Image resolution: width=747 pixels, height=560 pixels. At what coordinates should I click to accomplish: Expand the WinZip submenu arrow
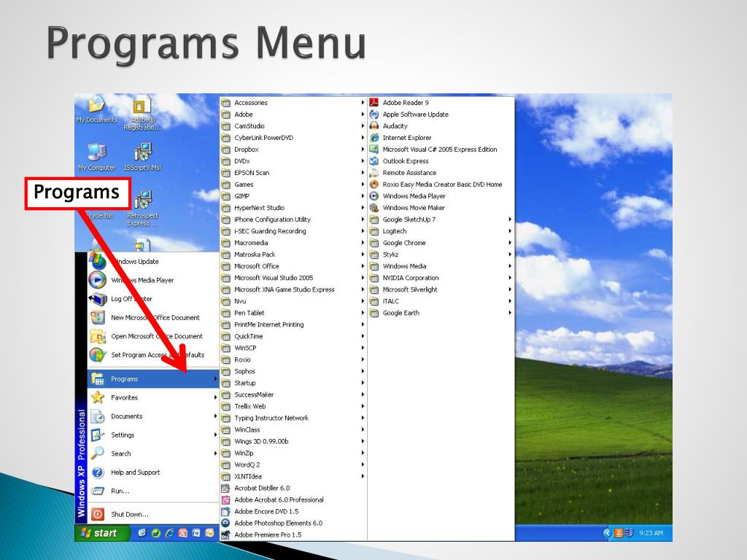click(363, 453)
